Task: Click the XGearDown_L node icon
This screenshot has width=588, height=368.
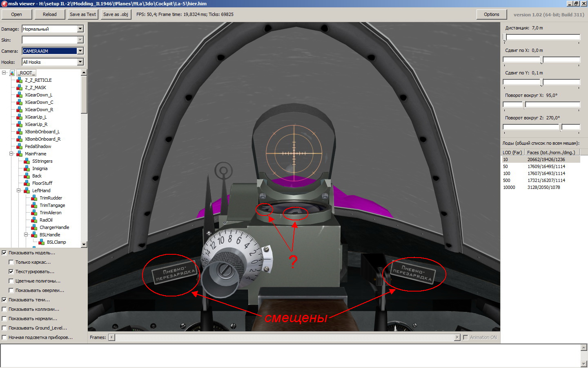Action: pyautogui.click(x=19, y=95)
